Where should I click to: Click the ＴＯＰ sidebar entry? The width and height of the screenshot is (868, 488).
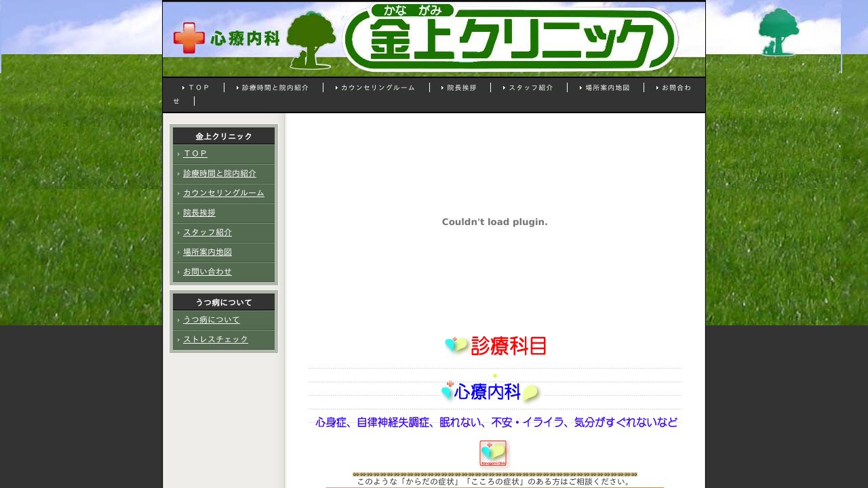coord(195,154)
